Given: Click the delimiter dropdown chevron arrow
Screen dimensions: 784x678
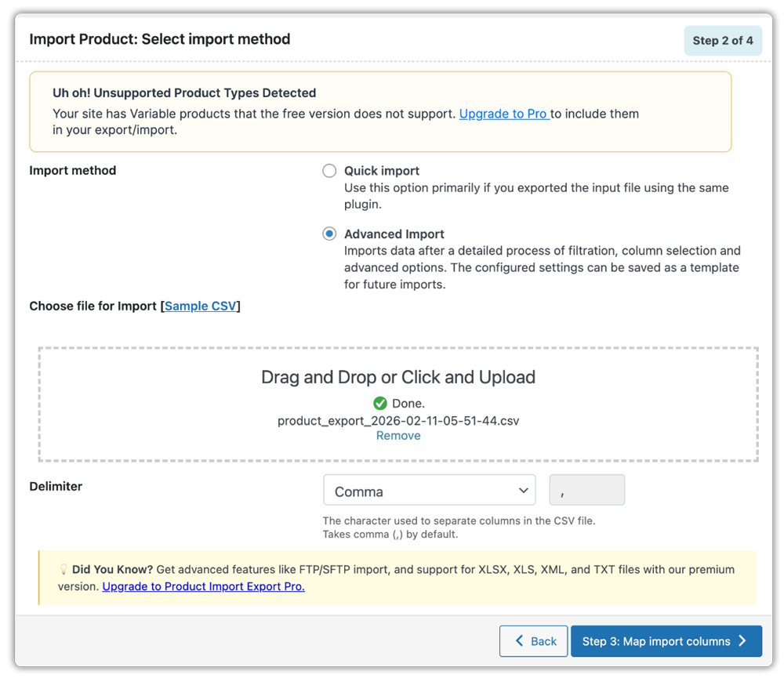Looking at the screenshot, I should 524,491.
